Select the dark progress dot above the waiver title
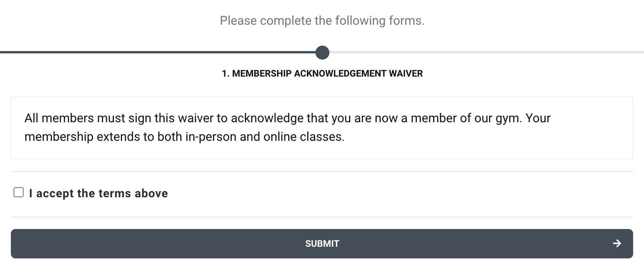The width and height of the screenshot is (644, 270). [x=322, y=53]
